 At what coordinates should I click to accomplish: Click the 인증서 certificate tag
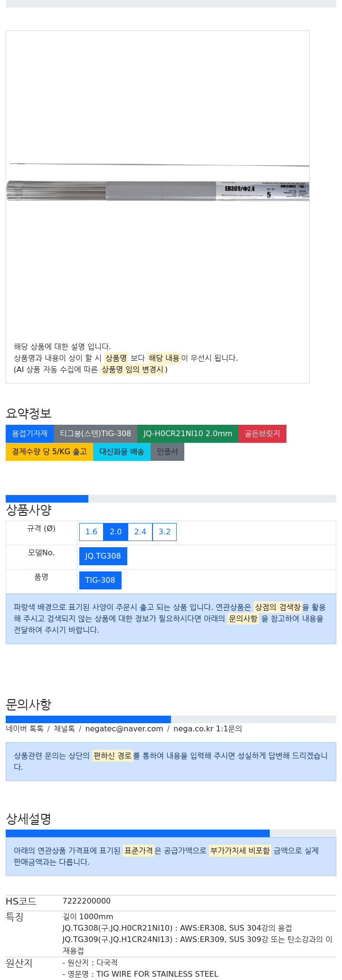click(x=167, y=451)
